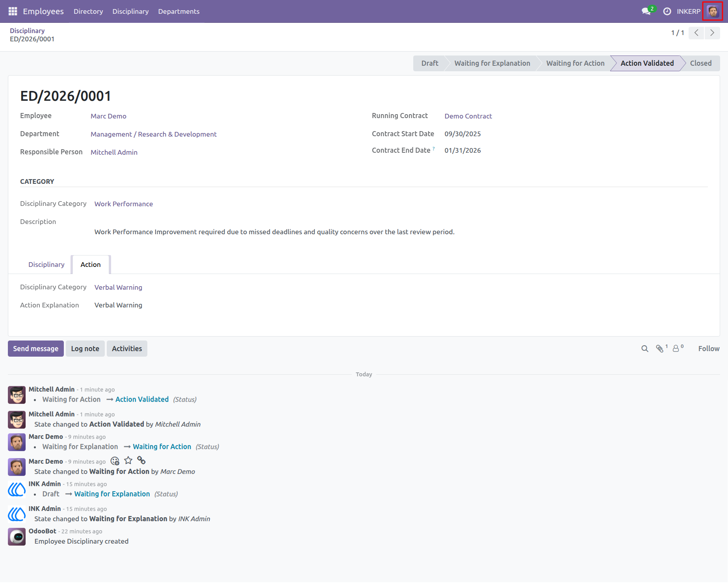The width and height of the screenshot is (728, 583).
Task: Open Verbal Warning category link
Action: (x=118, y=287)
